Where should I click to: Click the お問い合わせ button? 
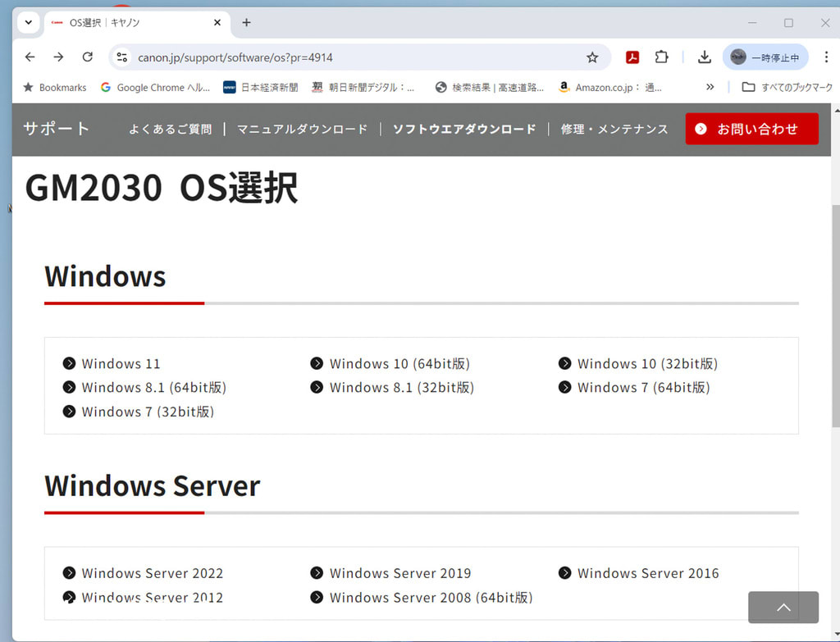751,129
